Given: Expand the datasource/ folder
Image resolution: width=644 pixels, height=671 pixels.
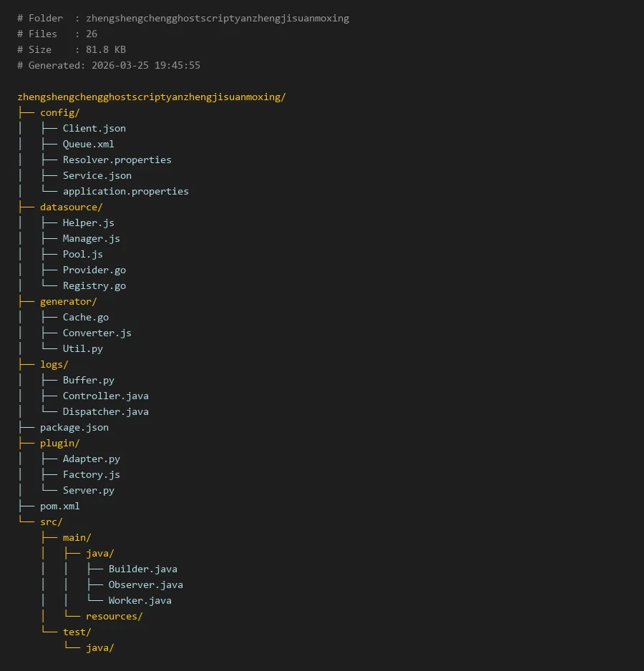Looking at the screenshot, I should point(71,207).
